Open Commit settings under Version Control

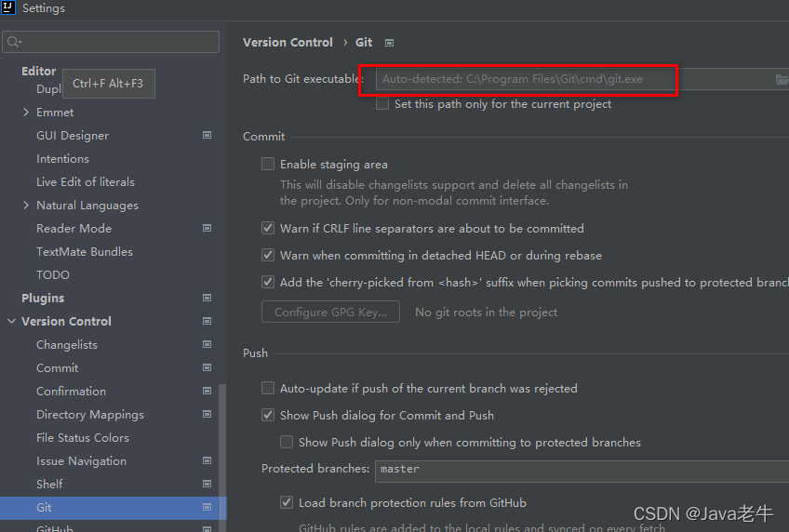58,367
